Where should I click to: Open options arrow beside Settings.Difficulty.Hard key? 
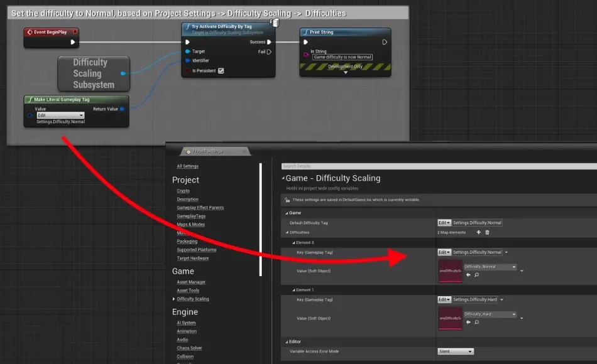[502, 300]
